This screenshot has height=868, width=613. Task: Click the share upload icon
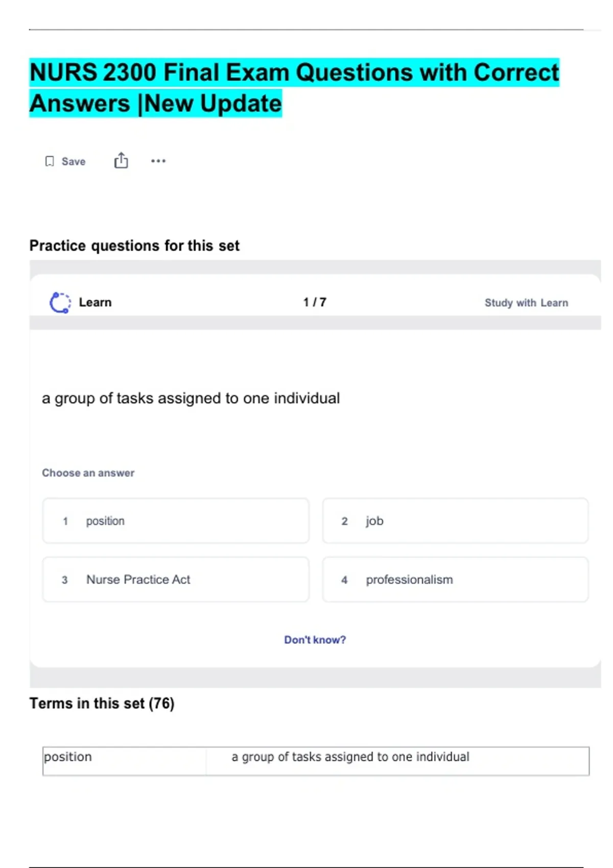[x=121, y=161]
